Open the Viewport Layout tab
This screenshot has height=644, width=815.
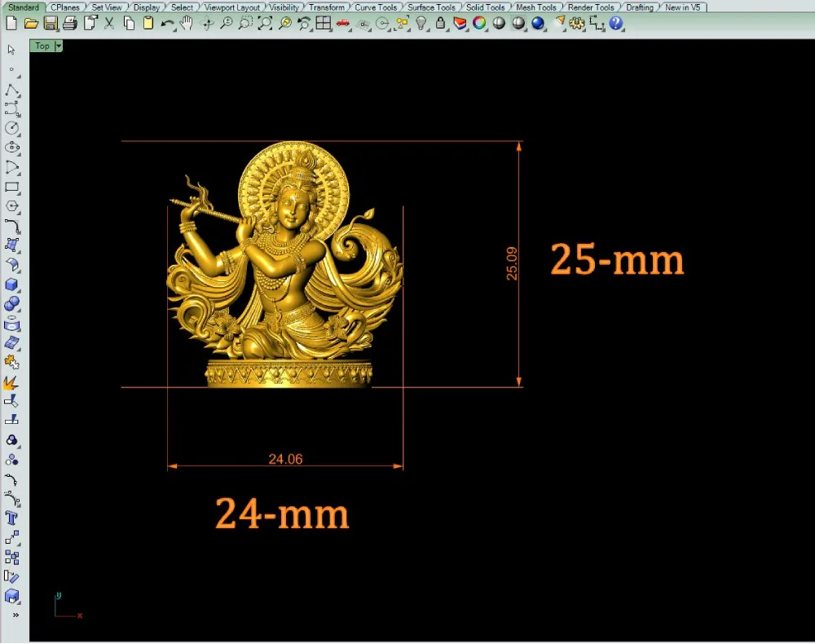(x=231, y=7)
